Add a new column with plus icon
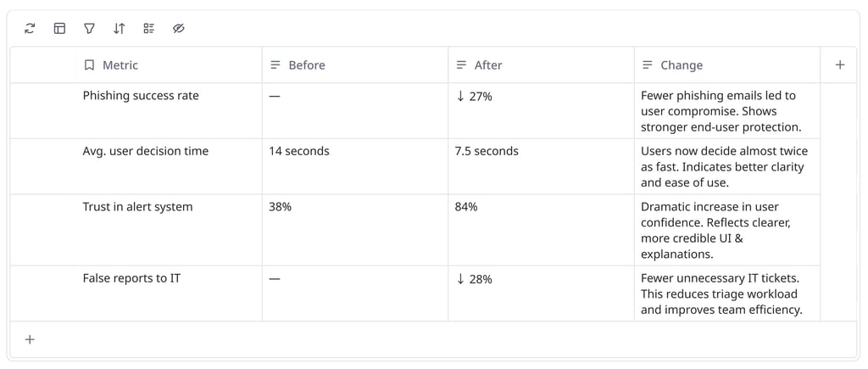Screen dimensions: 868x369 click(x=840, y=64)
